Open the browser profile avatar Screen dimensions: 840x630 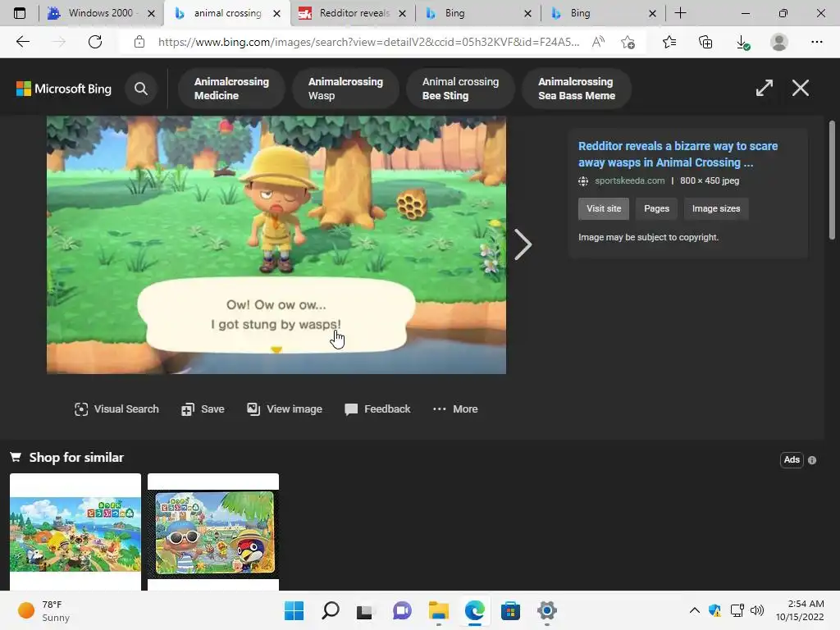(x=779, y=42)
